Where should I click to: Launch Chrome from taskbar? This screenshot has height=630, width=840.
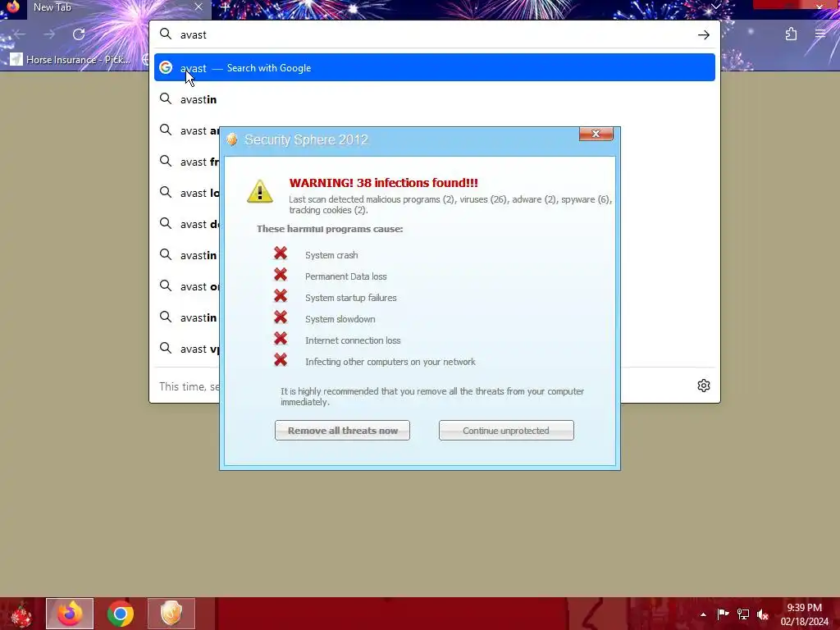point(121,614)
